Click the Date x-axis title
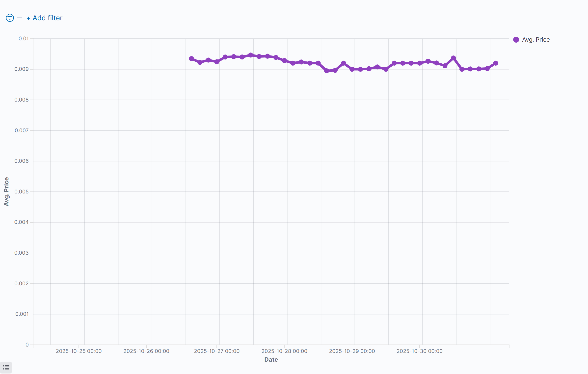 (271, 360)
